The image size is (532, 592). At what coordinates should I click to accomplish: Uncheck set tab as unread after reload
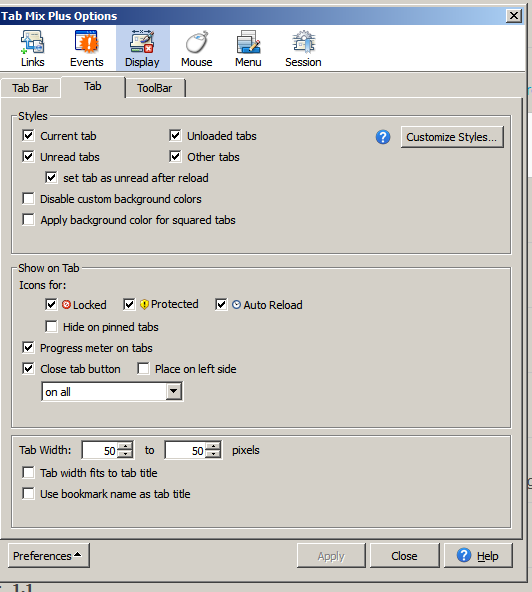(51, 178)
